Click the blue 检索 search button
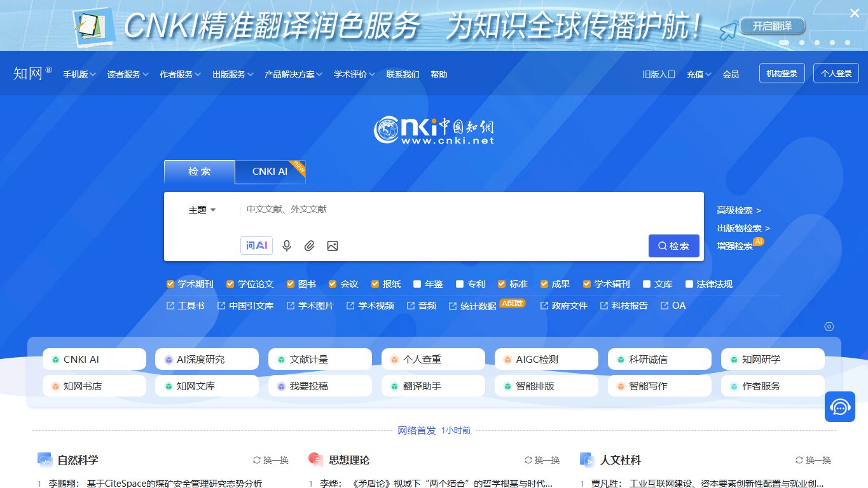This screenshot has width=868, height=488. [x=674, y=246]
